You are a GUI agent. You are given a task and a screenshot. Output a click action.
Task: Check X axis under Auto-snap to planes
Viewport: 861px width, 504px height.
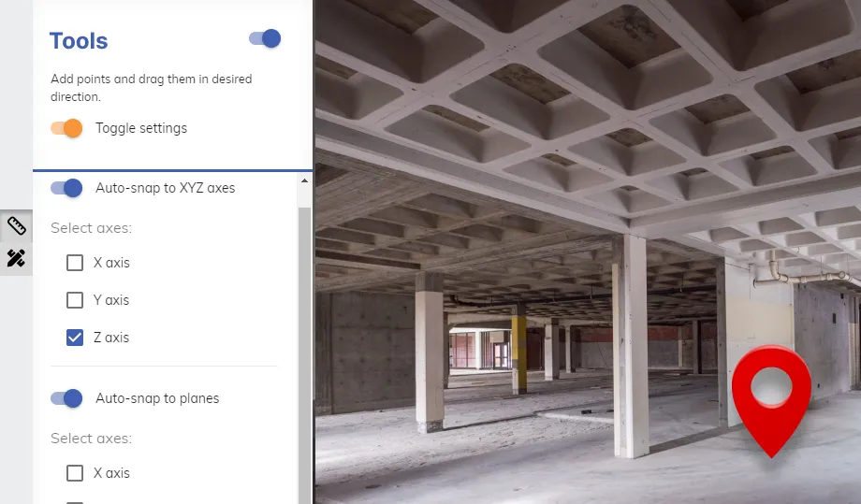(x=75, y=473)
